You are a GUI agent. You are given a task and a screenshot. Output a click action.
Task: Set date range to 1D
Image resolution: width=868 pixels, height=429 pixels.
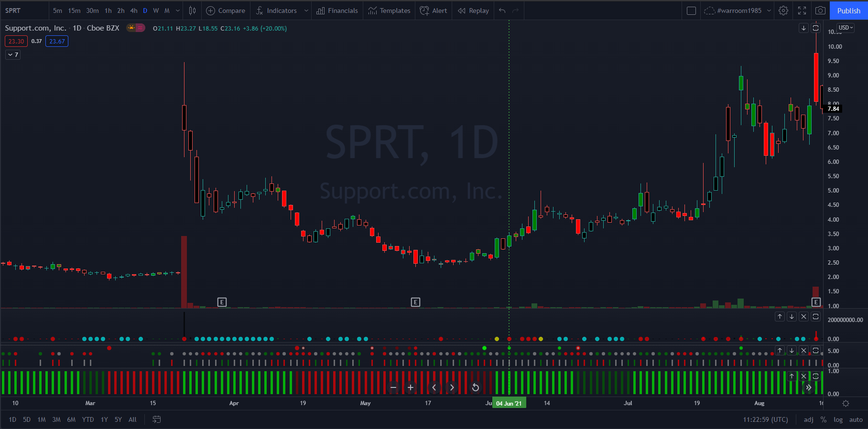tap(12, 419)
